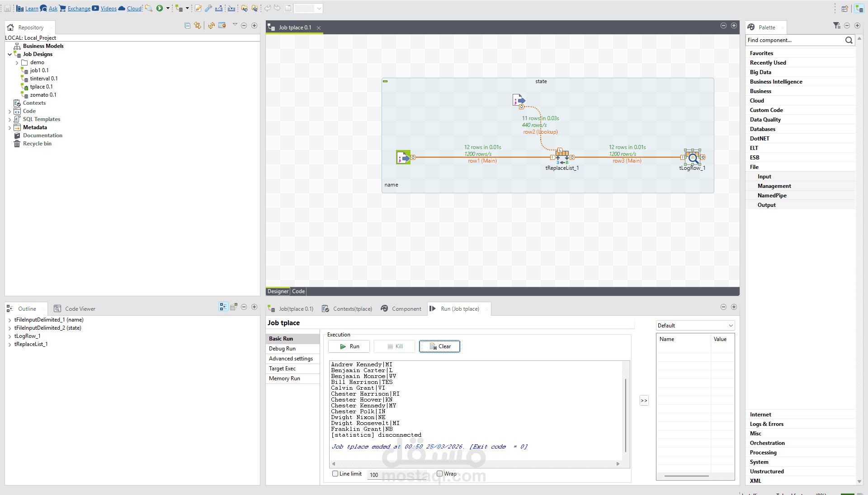Toggle the Wrap checkbox
This screenshot has width=868, height=495.
tap(439, 474)
